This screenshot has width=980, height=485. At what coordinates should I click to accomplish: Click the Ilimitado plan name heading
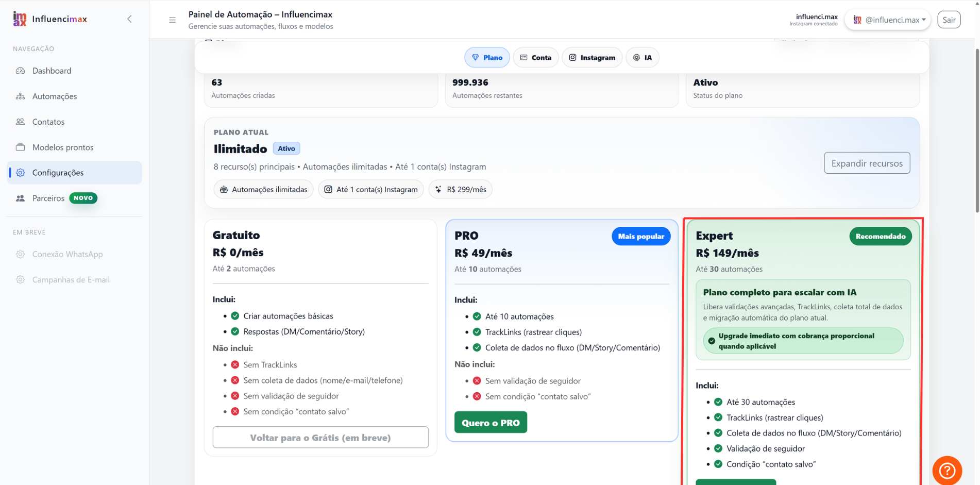pyautogui.click(x=240, y=149)
